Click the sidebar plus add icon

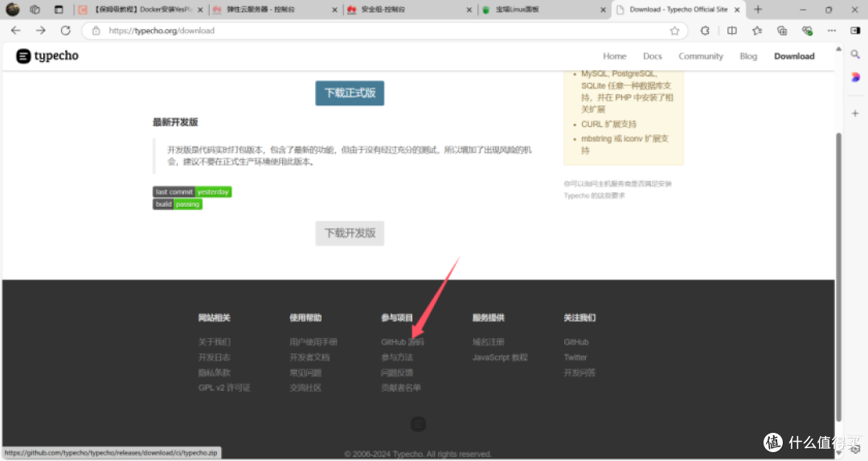(x=855, y=113)
